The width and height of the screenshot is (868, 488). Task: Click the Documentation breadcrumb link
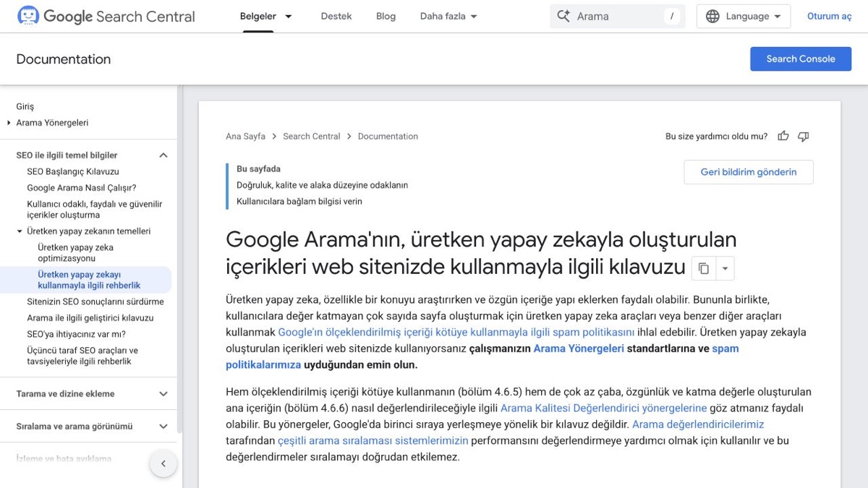click(x=388, y=136)
